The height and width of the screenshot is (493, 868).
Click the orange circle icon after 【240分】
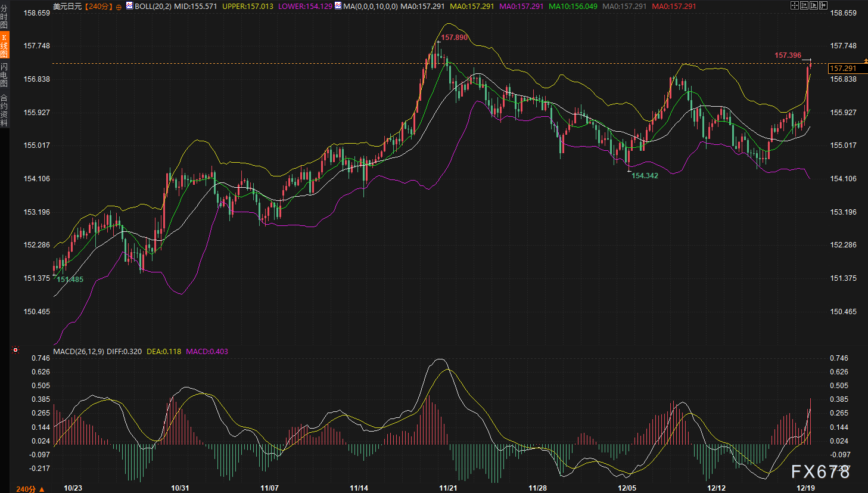pos(119,7)
